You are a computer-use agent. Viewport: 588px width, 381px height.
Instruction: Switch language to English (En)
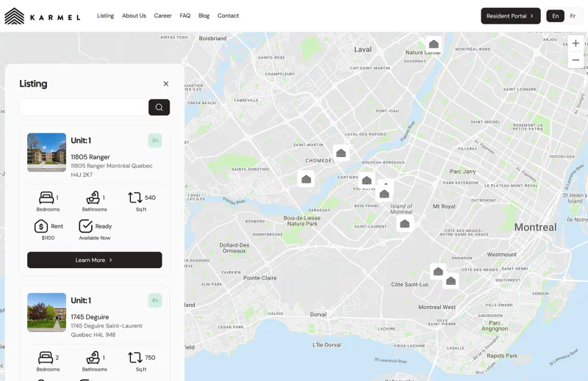pyautogui.click(x=556, y=16)
